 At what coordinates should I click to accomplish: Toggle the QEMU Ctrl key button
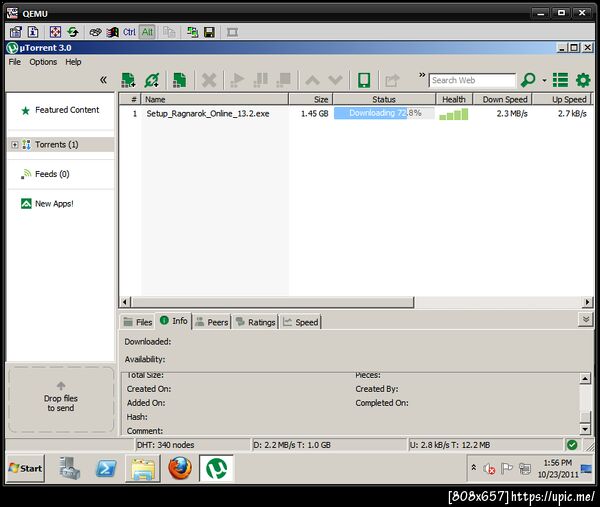pos(129,32)
